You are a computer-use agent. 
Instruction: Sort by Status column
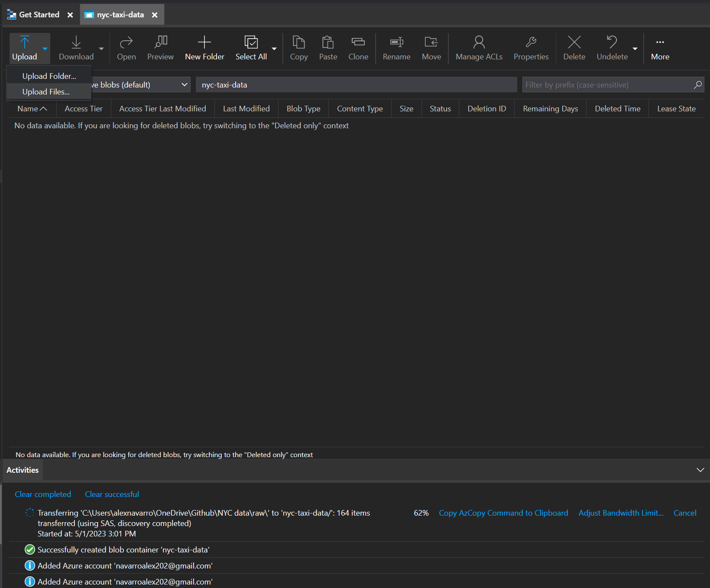[440, 109]
